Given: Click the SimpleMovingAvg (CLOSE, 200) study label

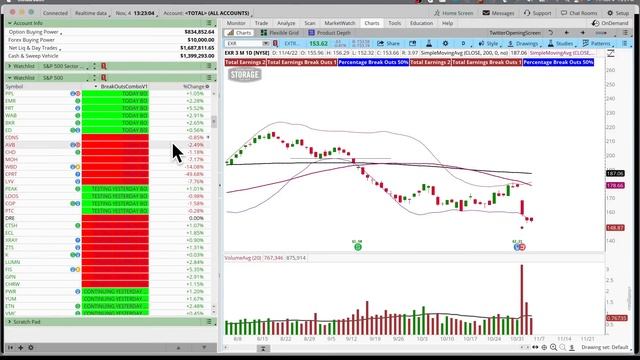Looking at the screenshot, I should click(464, 53).
